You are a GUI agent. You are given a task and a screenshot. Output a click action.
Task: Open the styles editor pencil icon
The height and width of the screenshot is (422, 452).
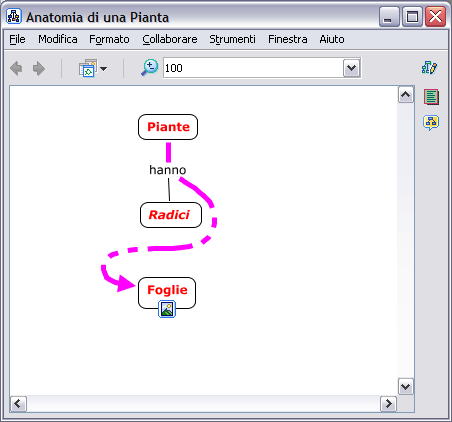tap(429, 67)
